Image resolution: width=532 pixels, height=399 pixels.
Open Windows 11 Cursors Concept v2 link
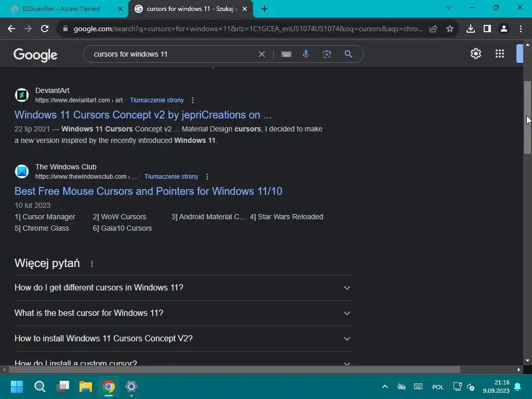(x=143, y=115)
